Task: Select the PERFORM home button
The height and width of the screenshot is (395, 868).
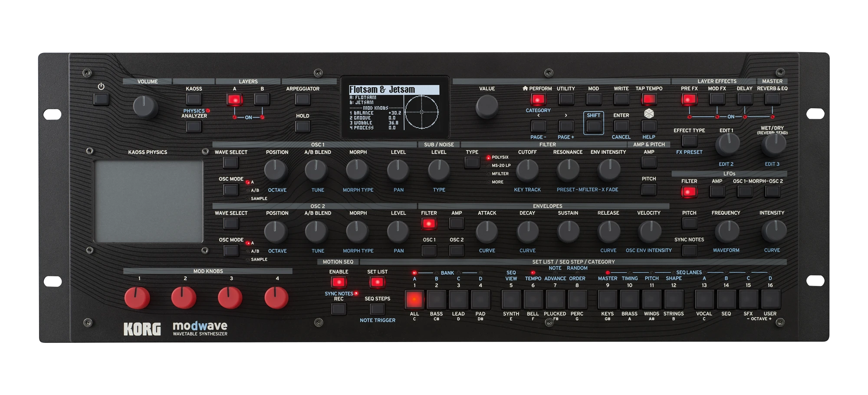Action: coord(538,100)
